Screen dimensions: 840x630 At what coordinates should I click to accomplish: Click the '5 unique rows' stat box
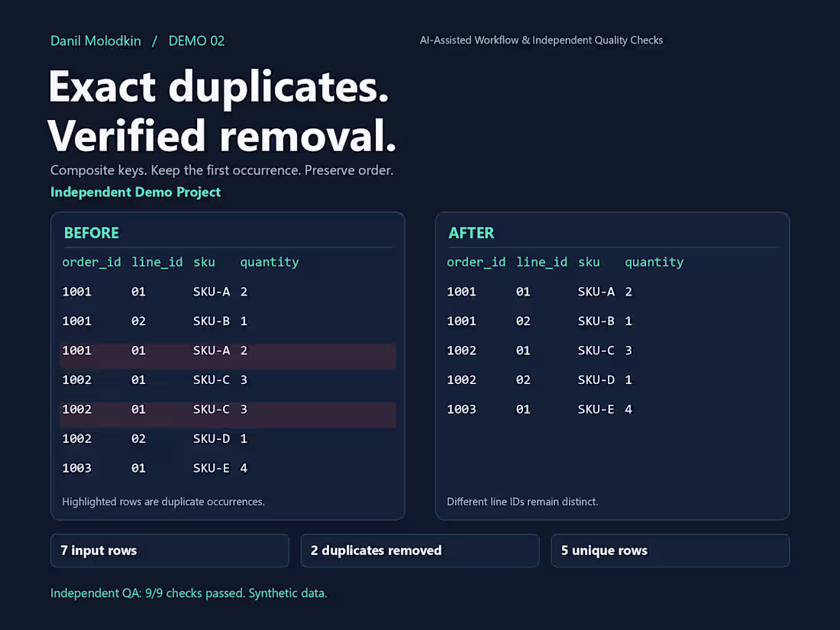[x=670, y=551]
